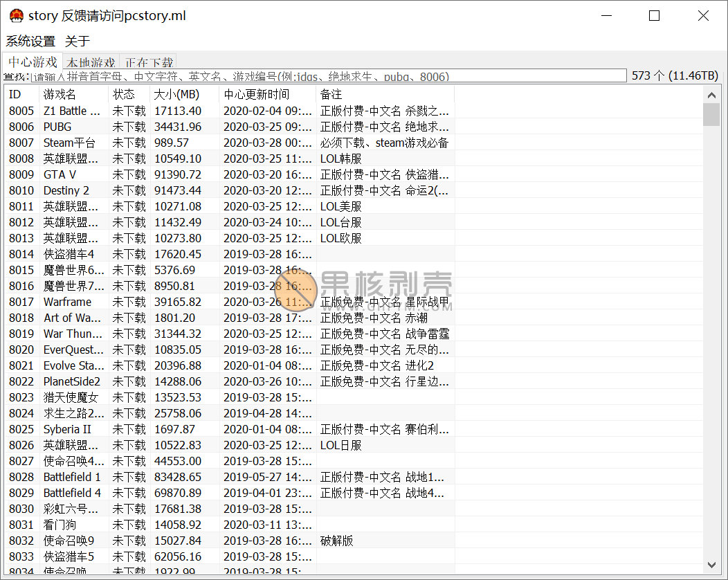The image size is (728, 580).
Task: Switch to the 正在下载 tab
Action: (x=149, y=62)
